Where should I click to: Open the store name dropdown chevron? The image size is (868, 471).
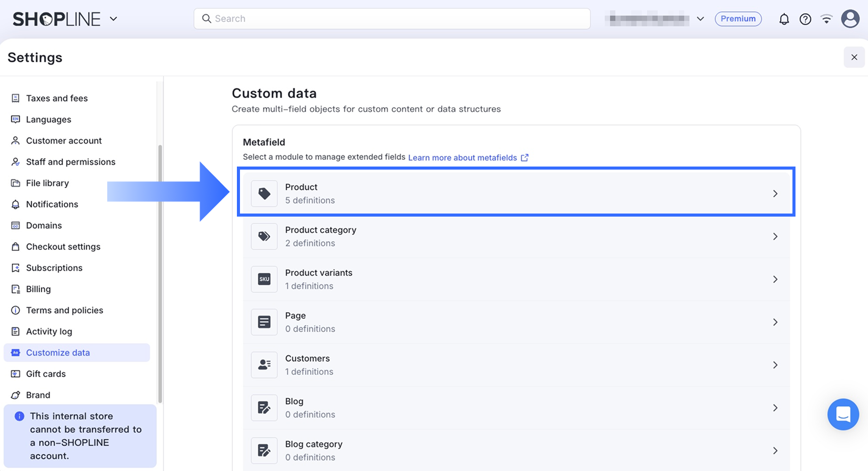[x=701, y=19]
